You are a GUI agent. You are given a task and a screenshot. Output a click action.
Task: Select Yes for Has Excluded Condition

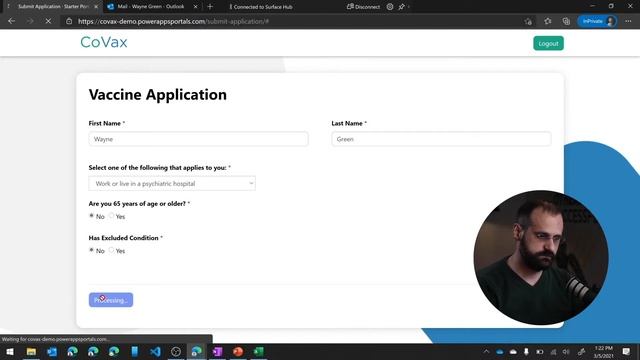tap(111, 250)
